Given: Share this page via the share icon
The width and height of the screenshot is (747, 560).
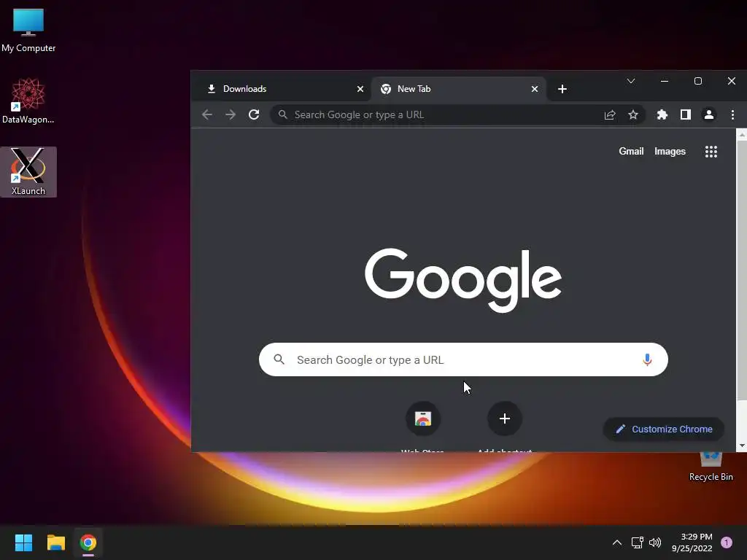Looking at the screenshot, I should point(610,114).
